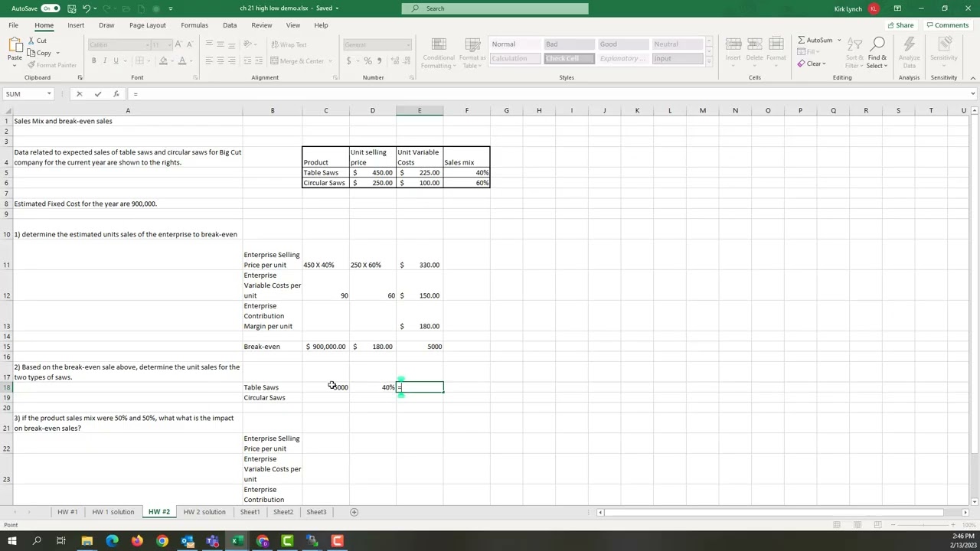This screenshot has width=980, height=551.
Task: Toggle Bold formatting
Action: (x=93, y=61)
